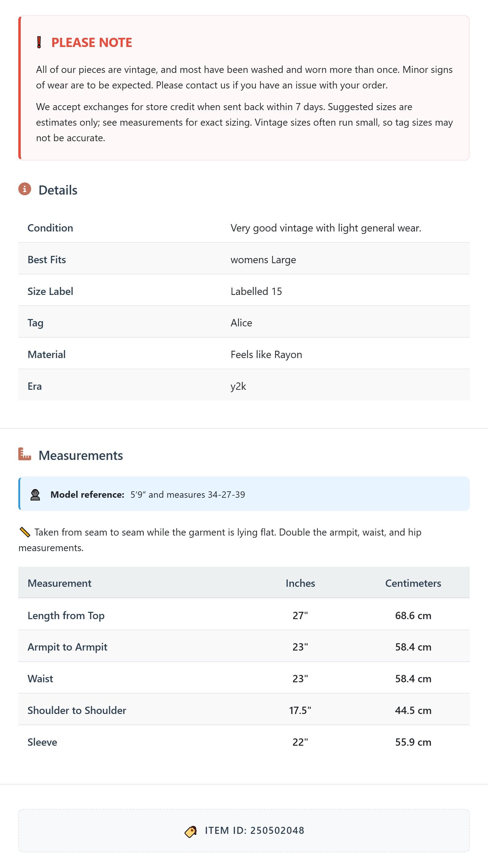488x868 pixels.
Task: Click the model reference person icon
Action: [35, 495]
